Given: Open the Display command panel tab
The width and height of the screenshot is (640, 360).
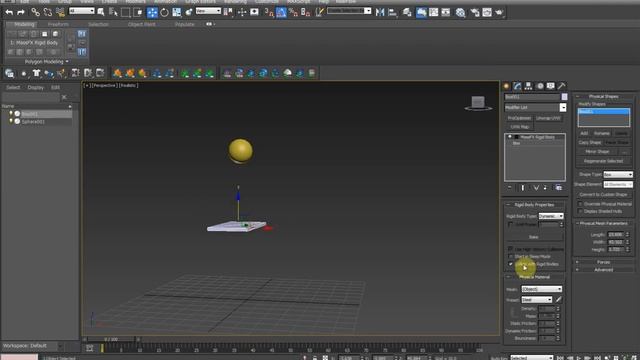Looking at the screenshot, I should 551,86.
